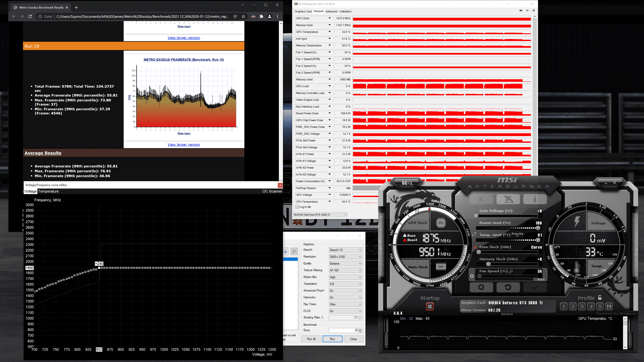This screenshot has width=644, height=362.
Task: Toggle fan speed link chain icon
Action: tap(511, 271)
